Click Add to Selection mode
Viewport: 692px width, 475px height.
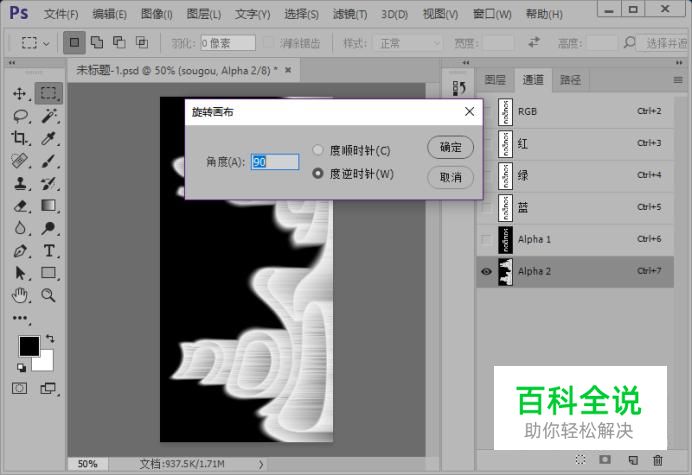point(97,42)
